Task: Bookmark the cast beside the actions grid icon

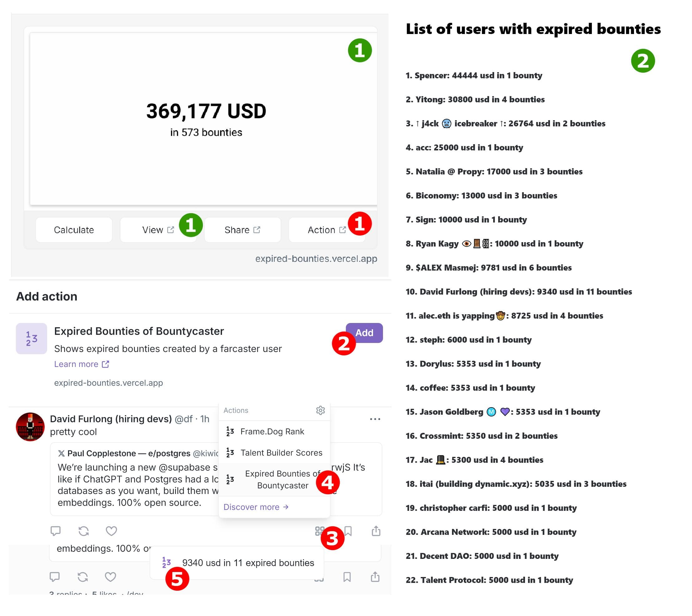Action: tap(348, 531)
